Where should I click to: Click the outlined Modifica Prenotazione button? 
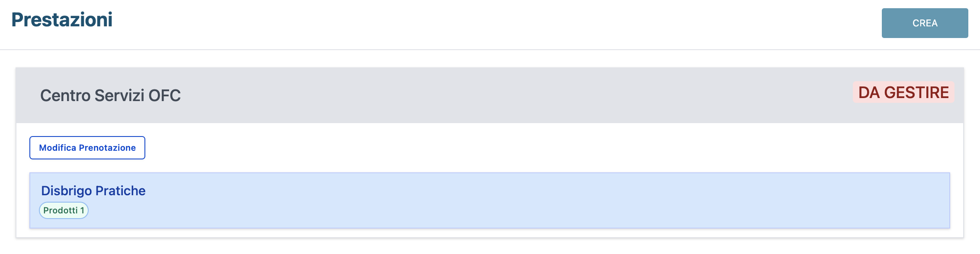click(87, 148)
